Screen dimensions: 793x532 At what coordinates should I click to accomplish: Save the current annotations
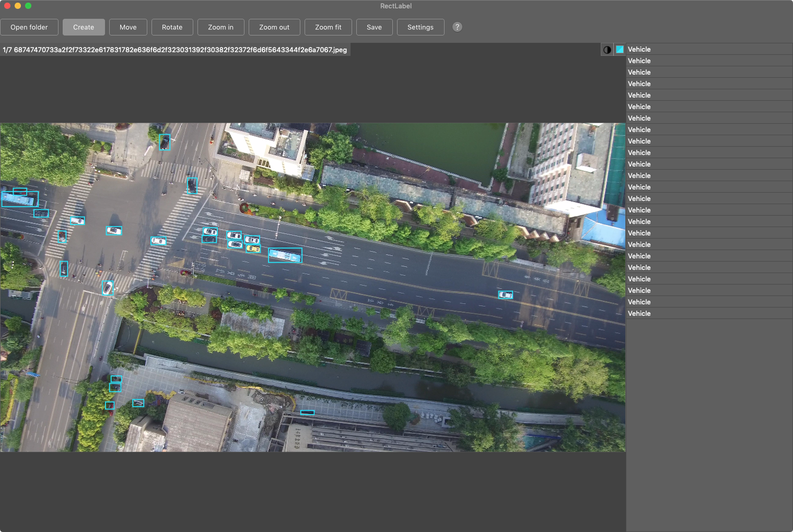pos(374,27)
